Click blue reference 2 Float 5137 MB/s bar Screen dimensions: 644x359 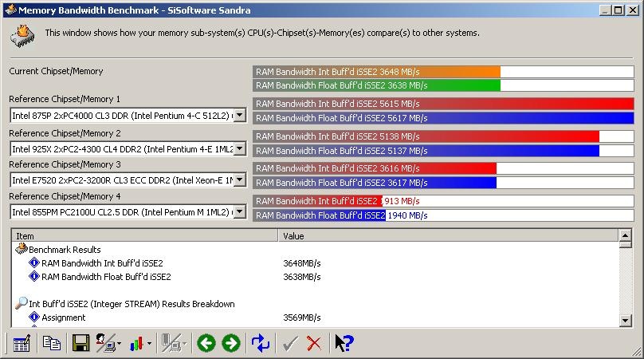click(426, 151)
